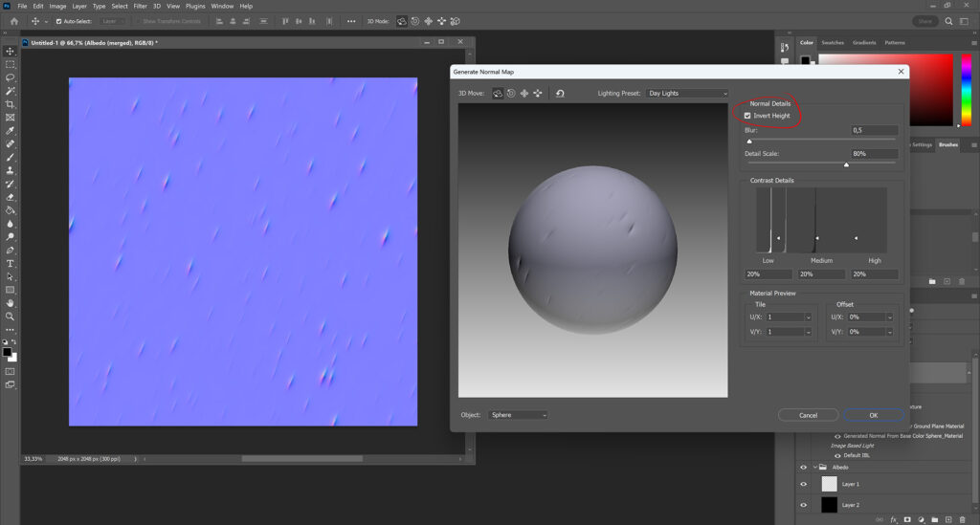The image size is (980, 525).
Task: Open the Lighting Preset dropdown
Action: tap(687, 94)
